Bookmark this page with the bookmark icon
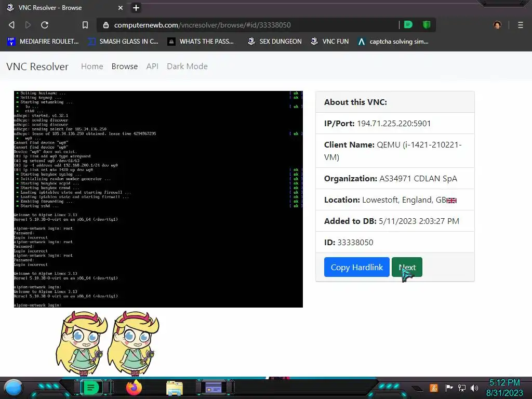The image size is (532, 399). point(85,25)
